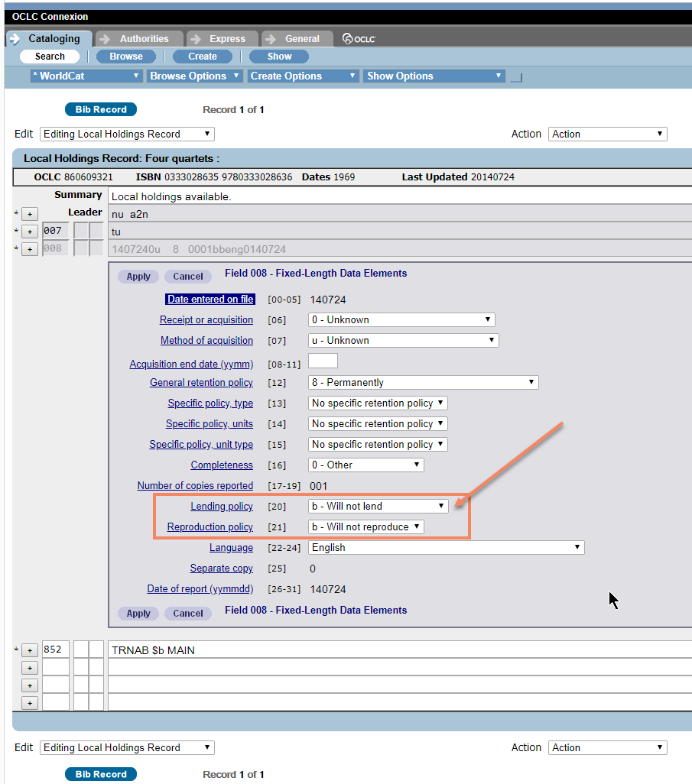The height and width of the screenshot is (784, 692).
Task: Open the Method of acquisition dropdown
Action: [x=403, y=341]
